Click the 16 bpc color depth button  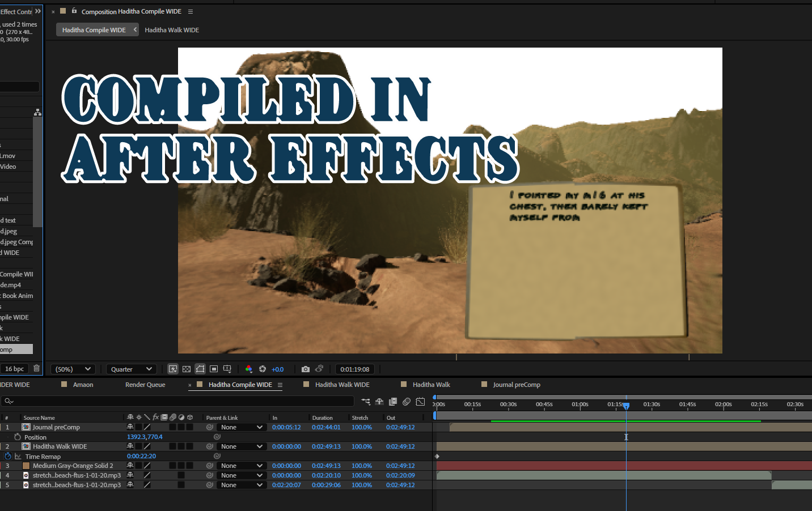(15, 369)
